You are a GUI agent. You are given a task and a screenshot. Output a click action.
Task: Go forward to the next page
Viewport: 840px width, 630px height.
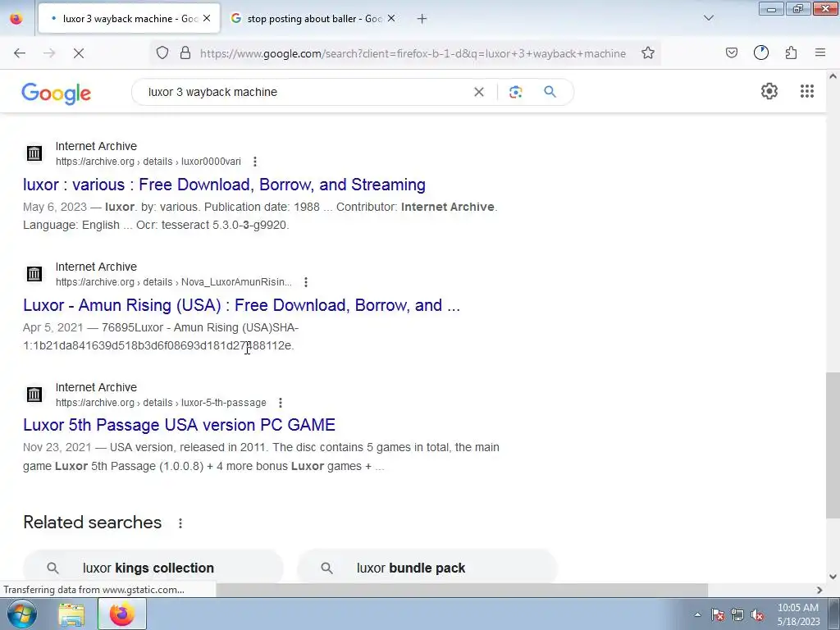49,53
